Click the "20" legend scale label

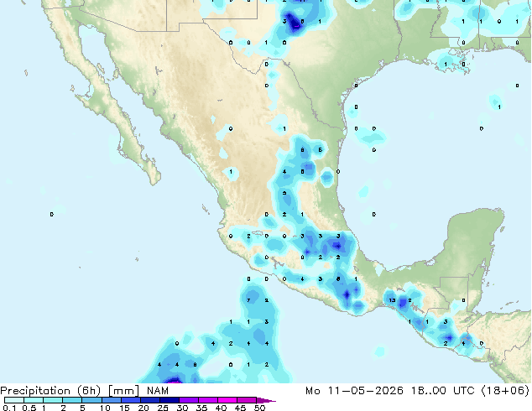coord(143,408)
